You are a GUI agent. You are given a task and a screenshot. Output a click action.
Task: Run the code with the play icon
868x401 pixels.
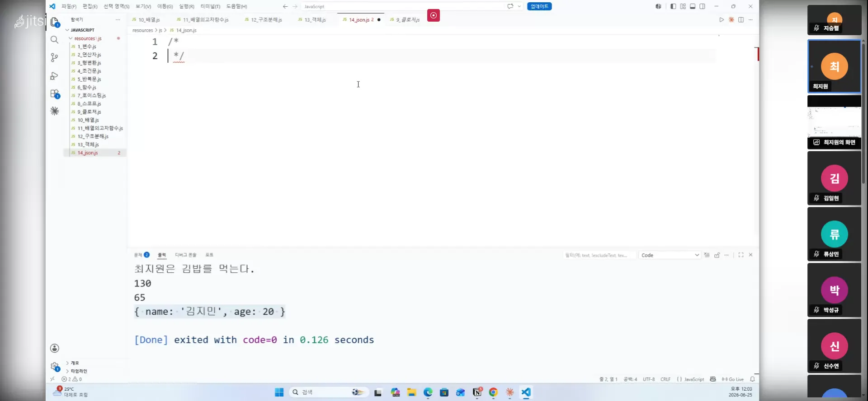pyautogui.click(x=722, y=20)
